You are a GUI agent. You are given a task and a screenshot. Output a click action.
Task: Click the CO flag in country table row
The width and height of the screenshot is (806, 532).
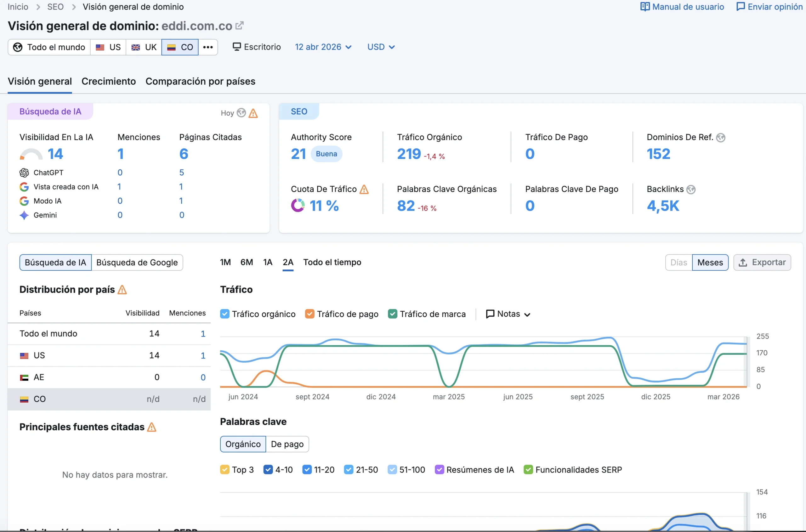(x=24, y=399)
